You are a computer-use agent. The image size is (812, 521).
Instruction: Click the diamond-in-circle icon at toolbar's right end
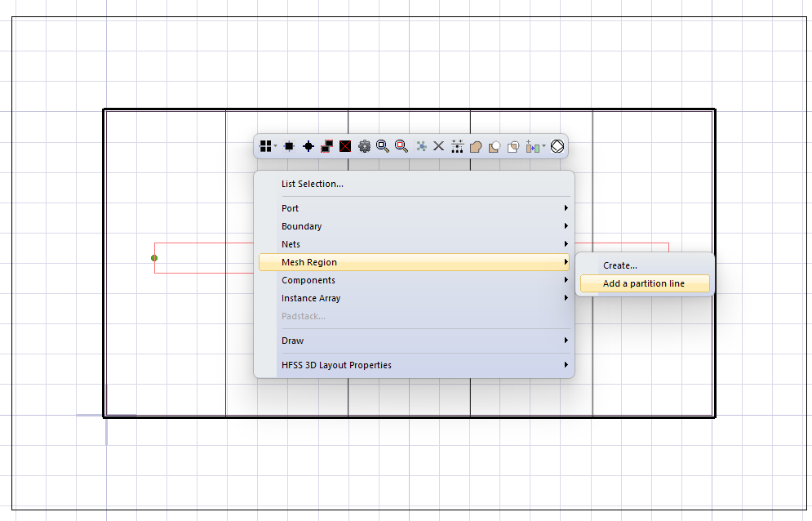tap(557, 145)
